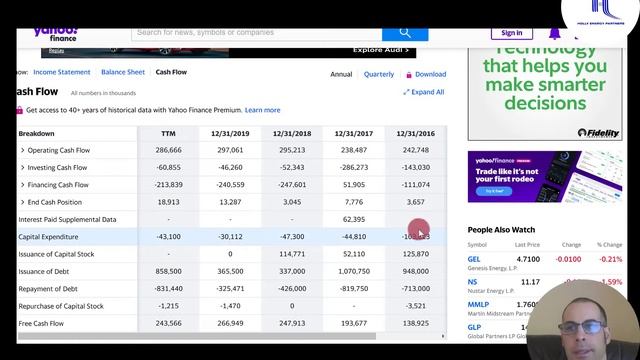Expand the End Cash Position row
This screenshot has width=640, height=360.
[x=22, y=202]
